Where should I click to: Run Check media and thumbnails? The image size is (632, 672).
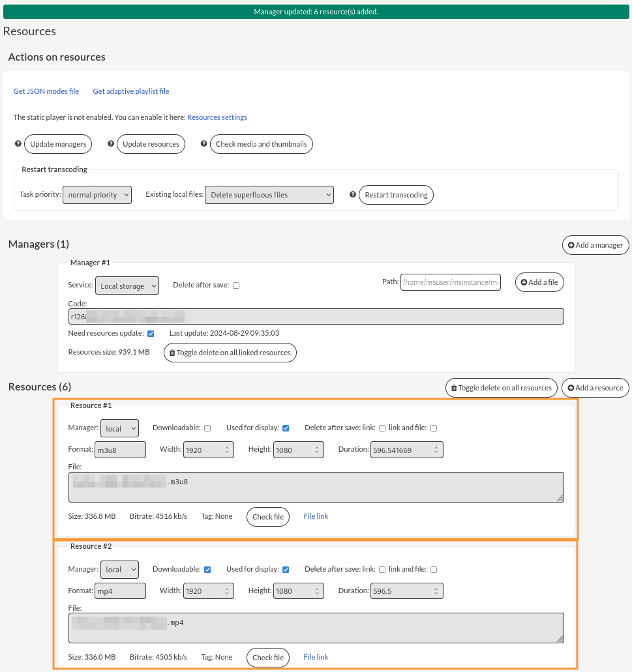tap(261, 144)
